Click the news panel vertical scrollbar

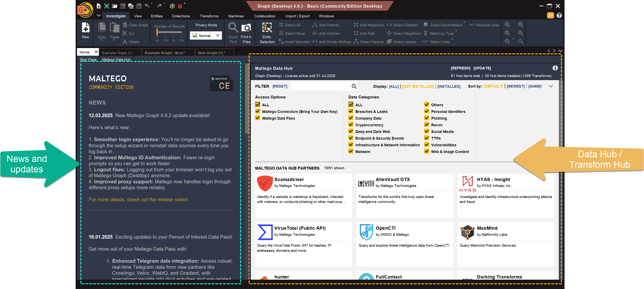tap(247, 99)
